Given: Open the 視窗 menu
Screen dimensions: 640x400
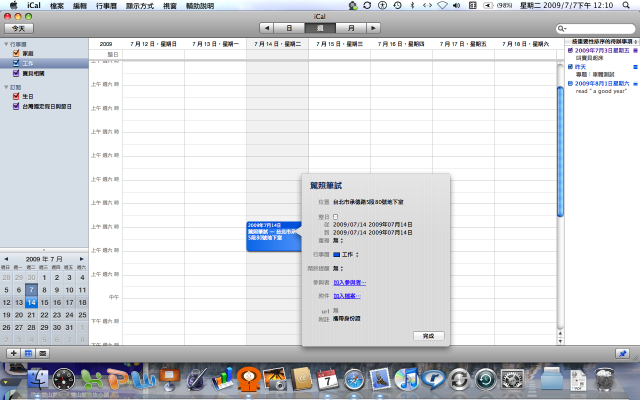Looking at the screenshot, I should pos(170,6).
